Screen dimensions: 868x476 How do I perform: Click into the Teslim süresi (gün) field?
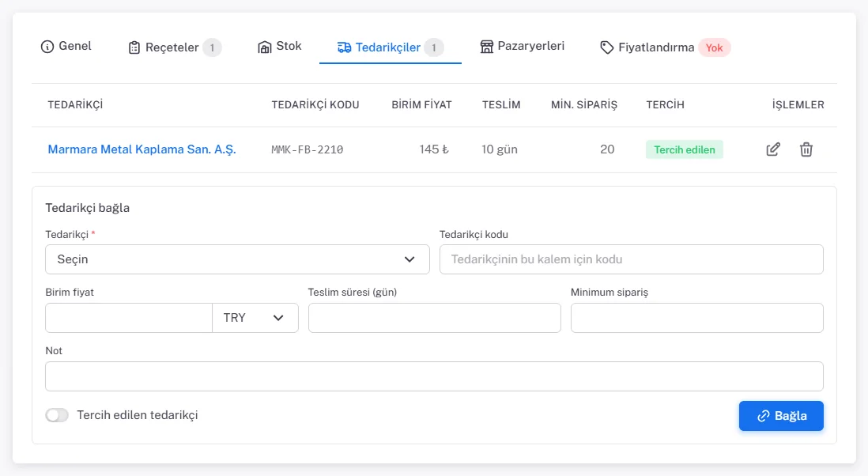point(435,318)
